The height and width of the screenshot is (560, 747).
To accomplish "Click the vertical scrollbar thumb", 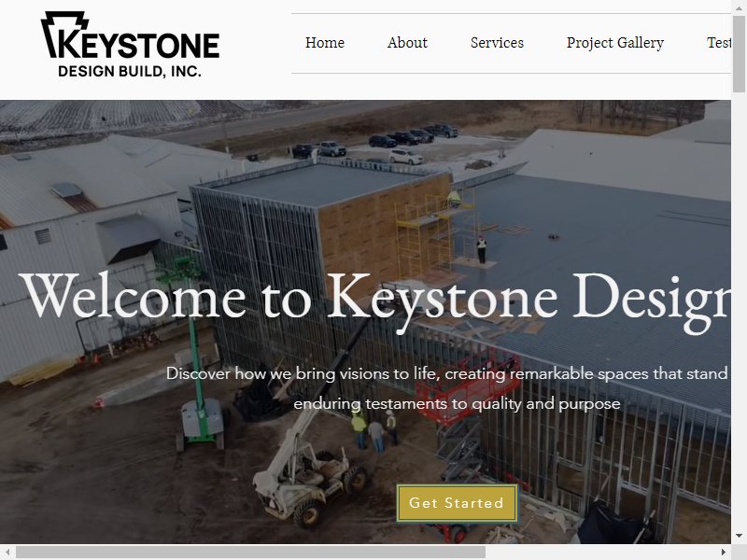I will coord(739,53).
